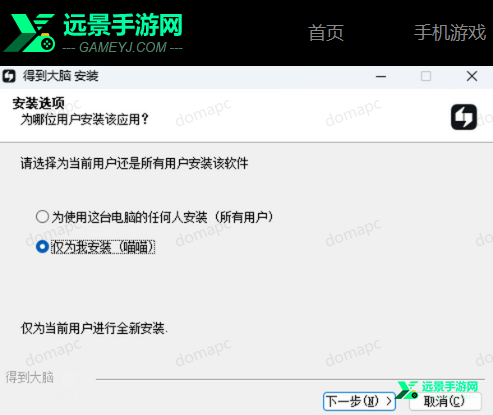
Task: Click the 得到大脑 branding text at bottom-left
Action: [30, 377]
